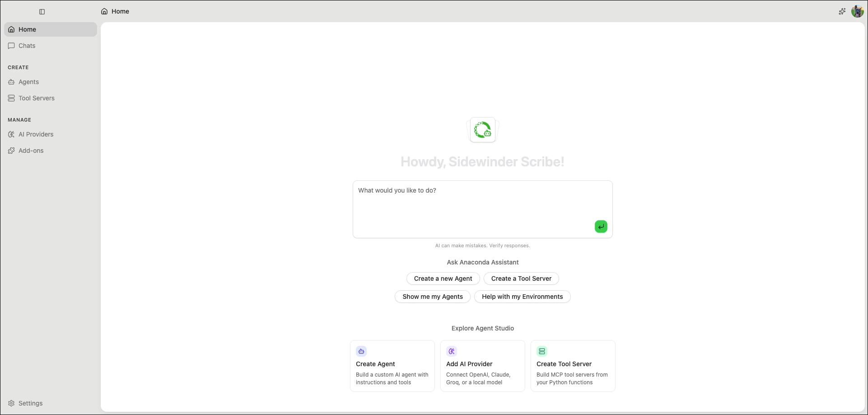Open Tool Servers in the sidebar
The width and height of the screenshot is (868, 415).
point(51,98)
